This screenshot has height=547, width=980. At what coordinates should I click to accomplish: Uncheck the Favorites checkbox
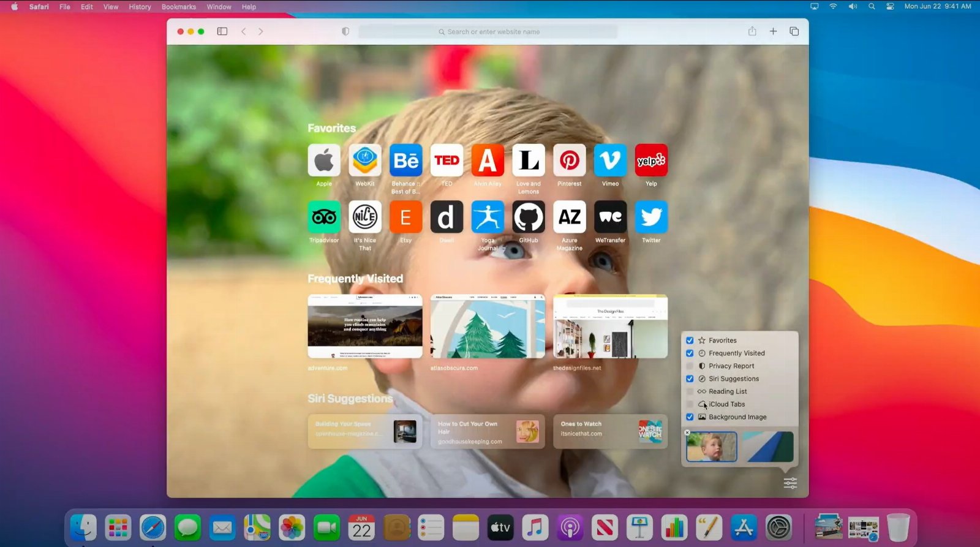tap(690, 341)
